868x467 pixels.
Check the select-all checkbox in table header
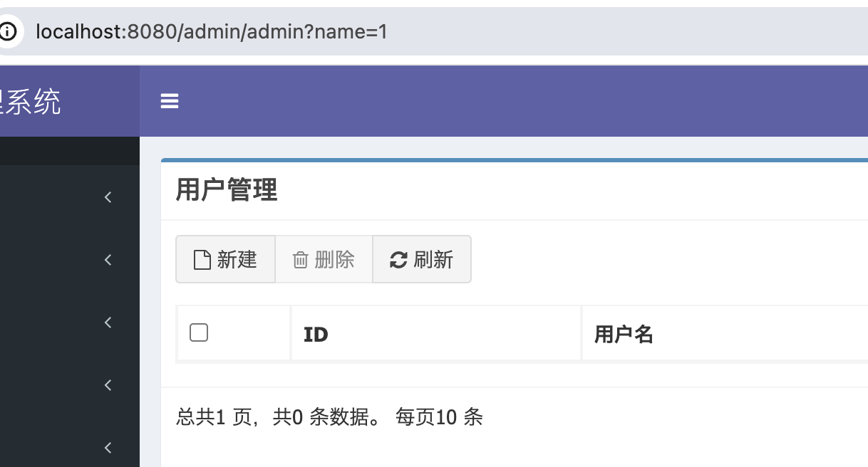coord(199,332)
